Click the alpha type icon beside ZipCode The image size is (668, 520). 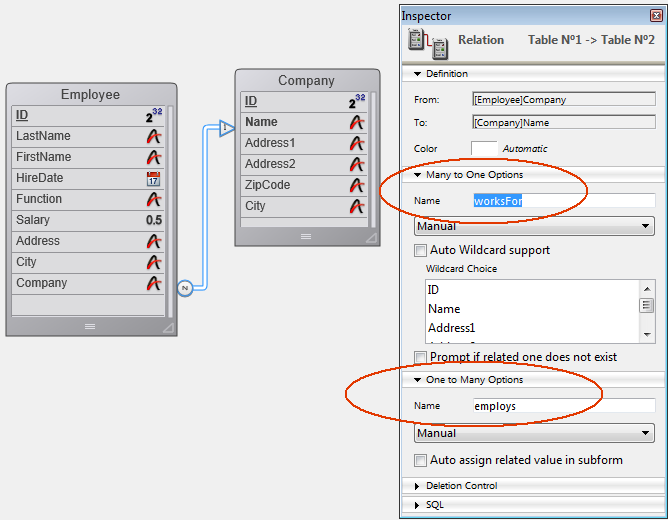tap(357, 185)
